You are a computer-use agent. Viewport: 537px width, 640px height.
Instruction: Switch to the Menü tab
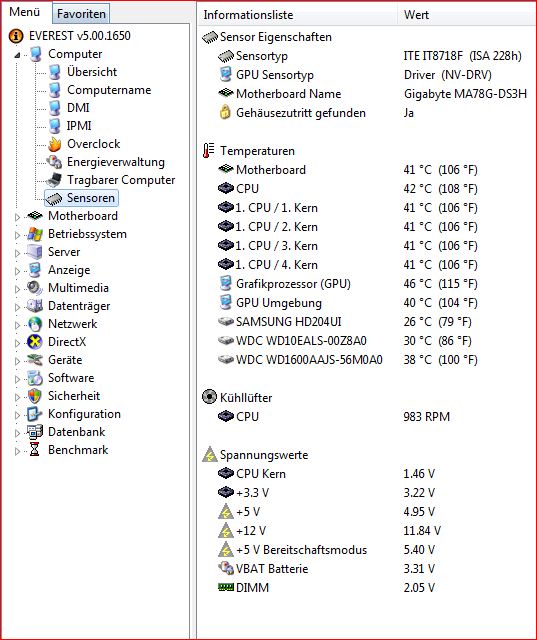25,12
